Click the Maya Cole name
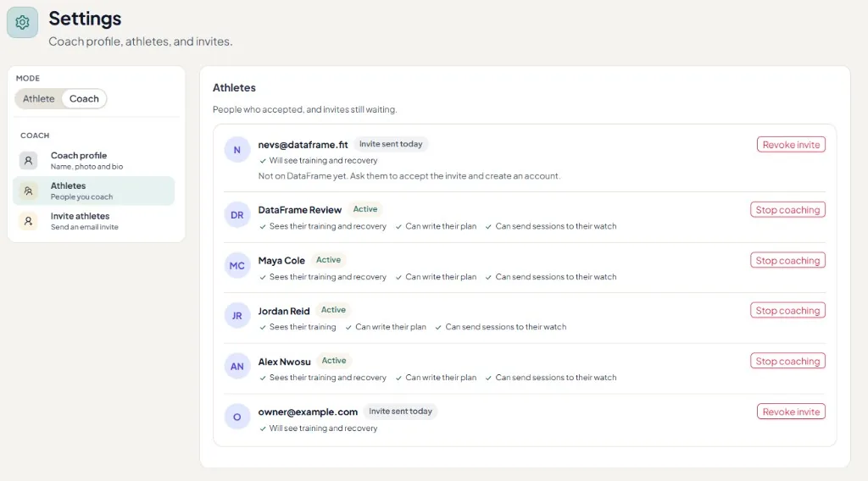 [281, 261]
